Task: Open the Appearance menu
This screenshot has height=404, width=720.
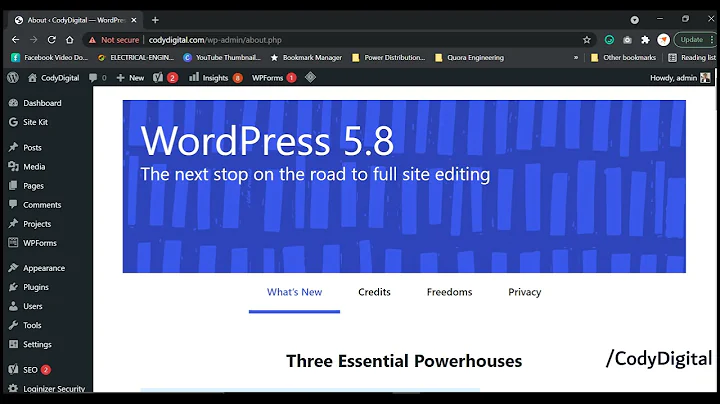Action: pyautogui.click(x=46, y=268)
